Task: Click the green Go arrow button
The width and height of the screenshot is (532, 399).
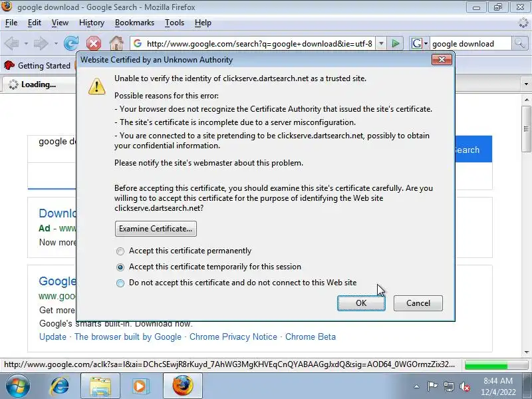Action: point(395,43)
